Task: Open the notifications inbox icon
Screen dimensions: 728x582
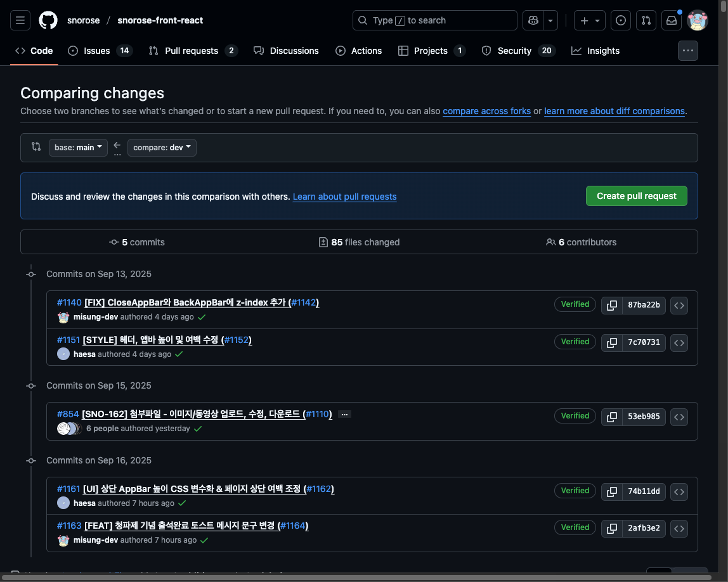Action: pos(671,20)
